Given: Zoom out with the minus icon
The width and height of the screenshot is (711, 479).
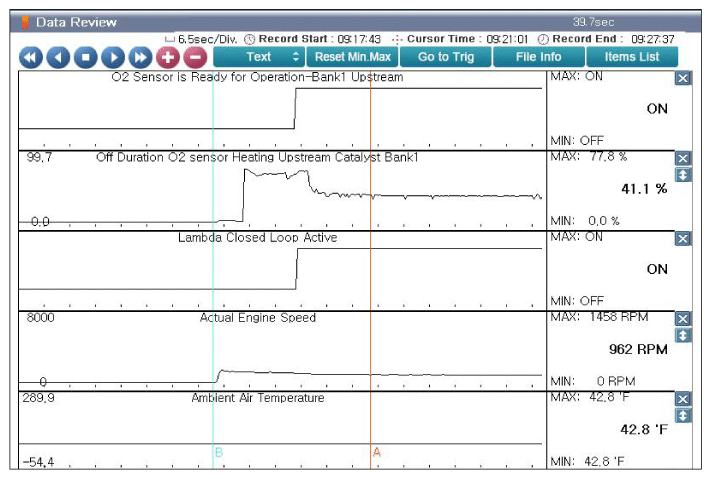Looking at the screenshot, I should tap(195, 57).
